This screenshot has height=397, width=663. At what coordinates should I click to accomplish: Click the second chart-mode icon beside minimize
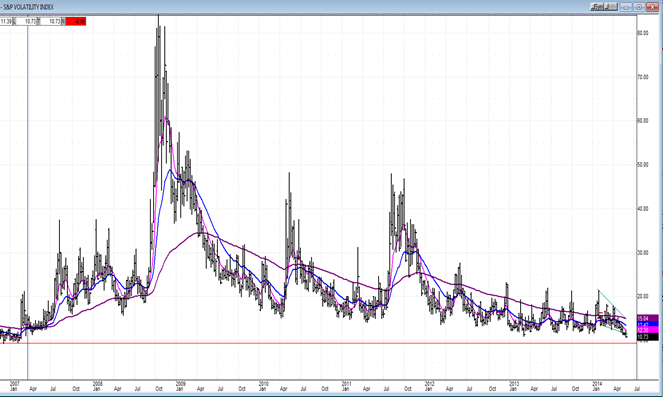(611, 7)
